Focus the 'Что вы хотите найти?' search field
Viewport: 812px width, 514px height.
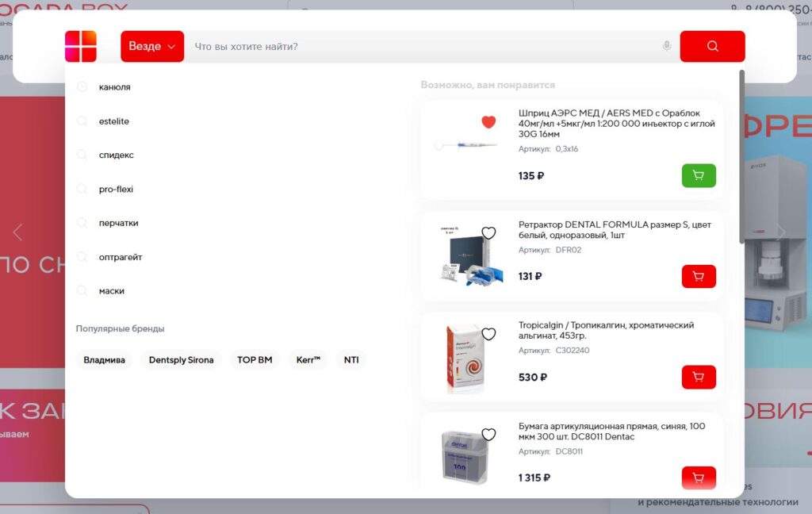click(425, 47)
